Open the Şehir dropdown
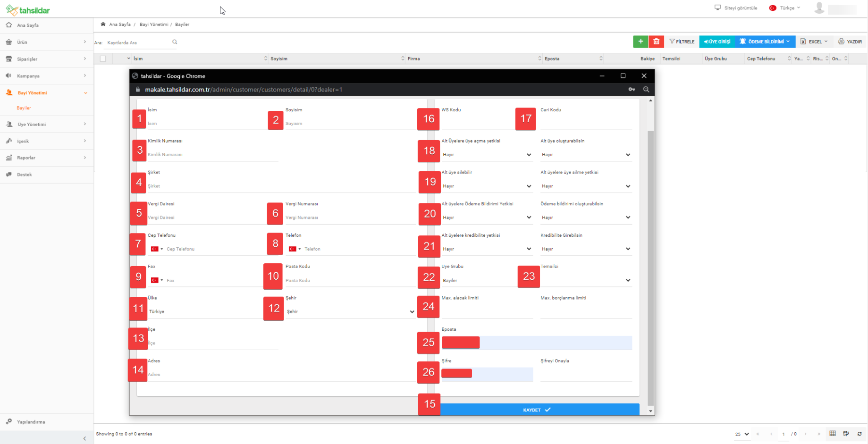868x444 pixels. tap(350, 311)
